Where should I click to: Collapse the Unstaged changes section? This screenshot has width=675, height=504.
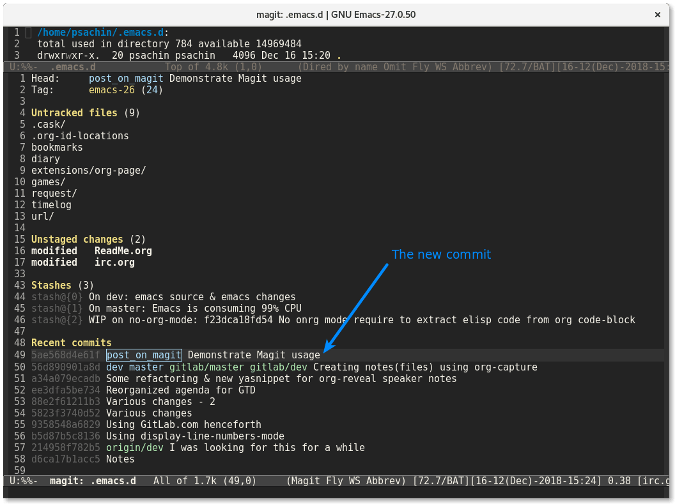(x=78, y=240)
